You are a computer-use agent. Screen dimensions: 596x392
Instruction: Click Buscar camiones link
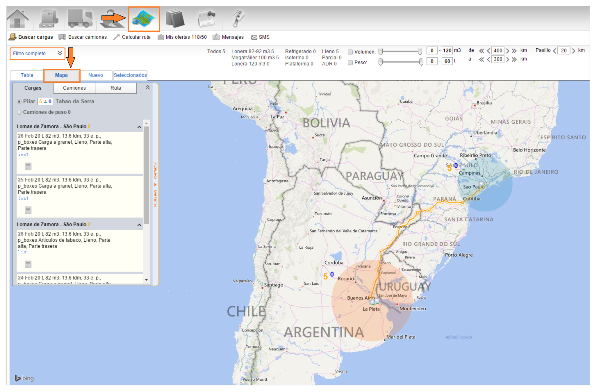coord(83,37)
